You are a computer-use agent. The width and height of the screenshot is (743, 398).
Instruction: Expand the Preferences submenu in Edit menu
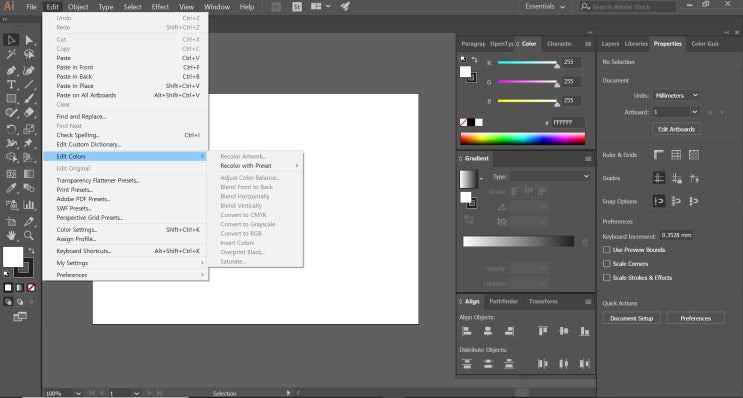pos(126,275)
